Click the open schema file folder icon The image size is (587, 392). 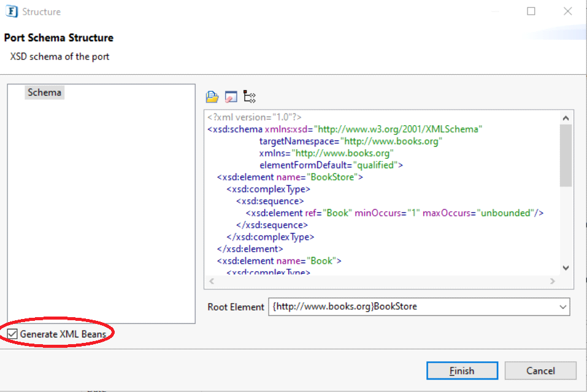click(212, 96)
